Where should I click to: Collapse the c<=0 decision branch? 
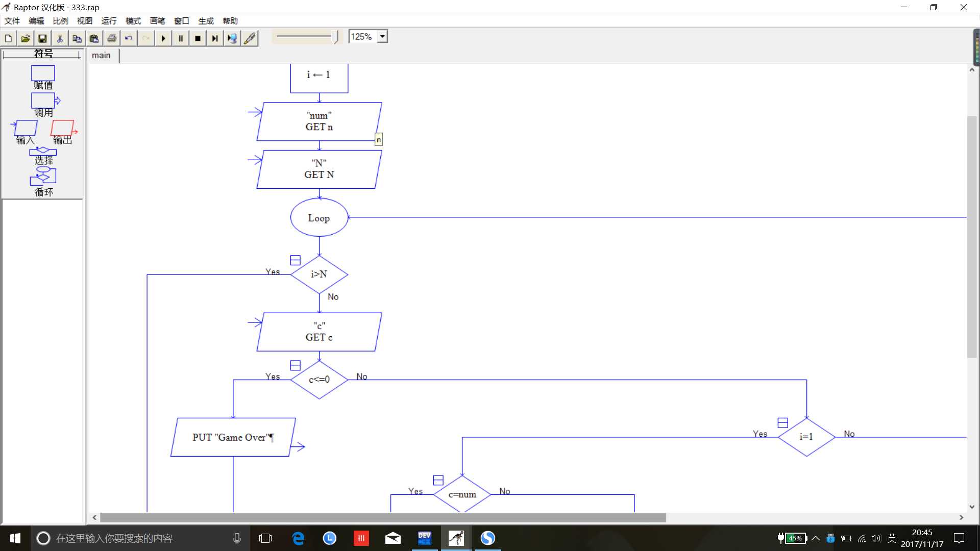pos(295,365)
